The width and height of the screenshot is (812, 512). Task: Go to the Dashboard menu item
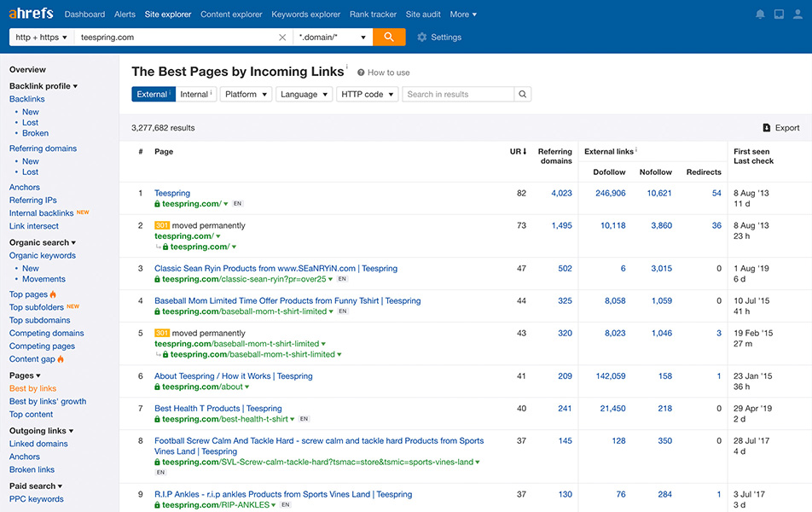click(84, 14)
